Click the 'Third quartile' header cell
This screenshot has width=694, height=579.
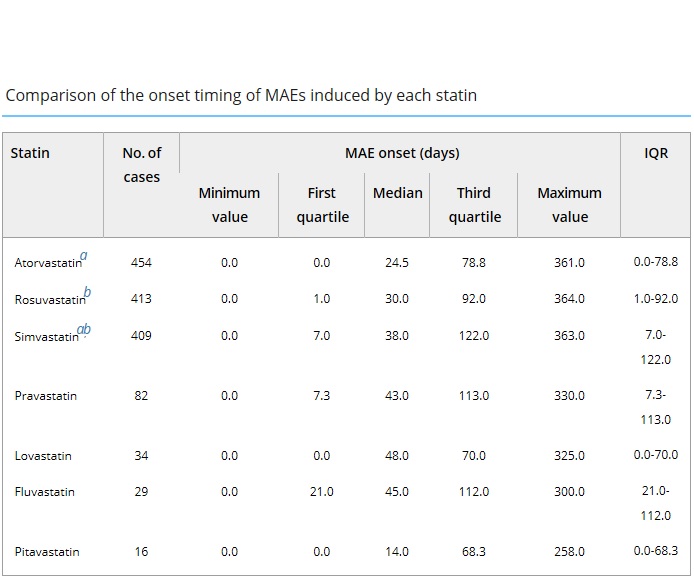tap(474, 205)
